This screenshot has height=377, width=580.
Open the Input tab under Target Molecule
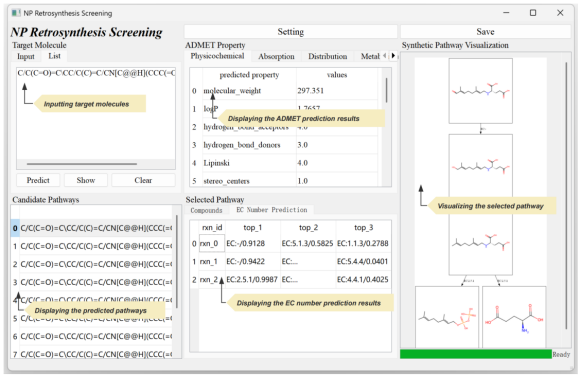26,57
